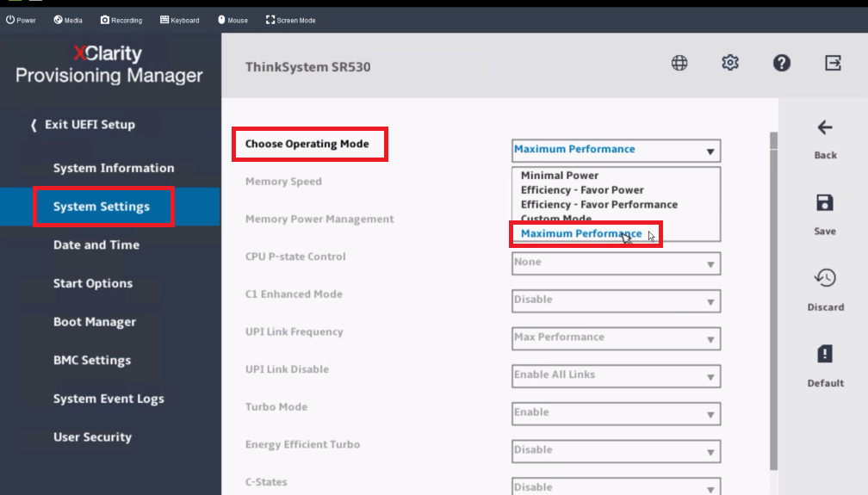868x495 pixels.
Task: Open System Information in the sidebar
Action: [x=114, y=168]
